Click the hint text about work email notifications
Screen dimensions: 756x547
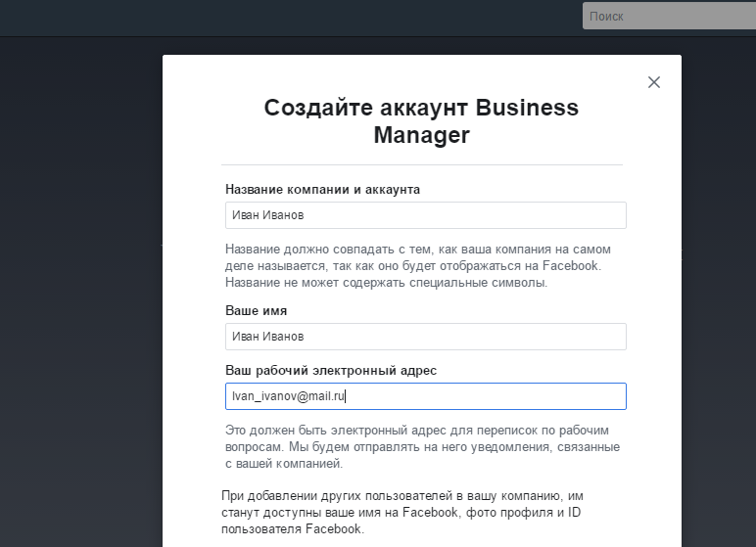[422, 447]
